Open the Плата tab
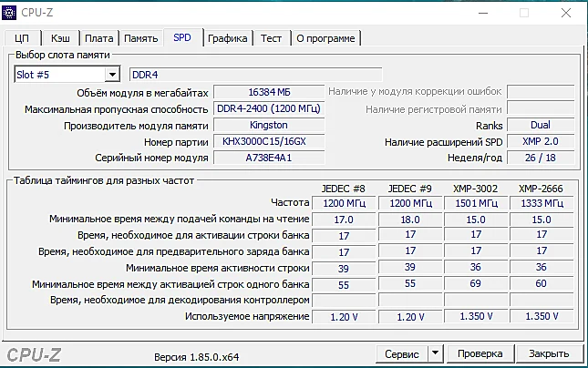Viewport: 588px width, 368px height. click(x=99, y=38)
